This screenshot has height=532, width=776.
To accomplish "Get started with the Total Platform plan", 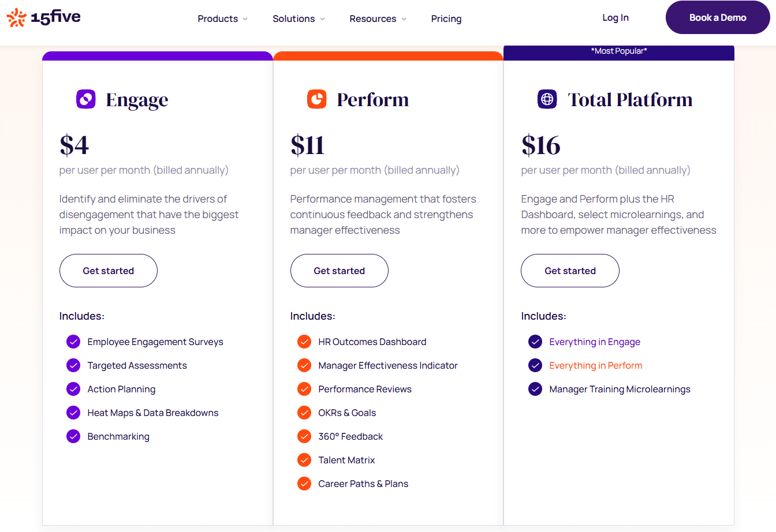I will click(570, 271).
